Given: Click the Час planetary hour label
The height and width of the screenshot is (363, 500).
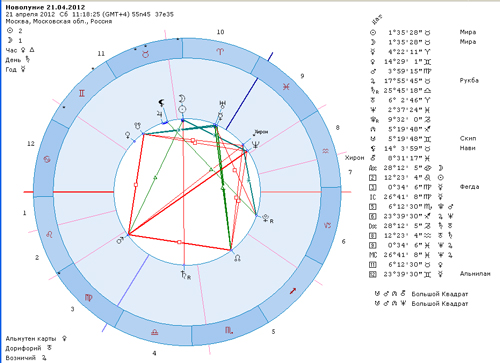Looking at the screenshot, I should [x=11, y=50].
